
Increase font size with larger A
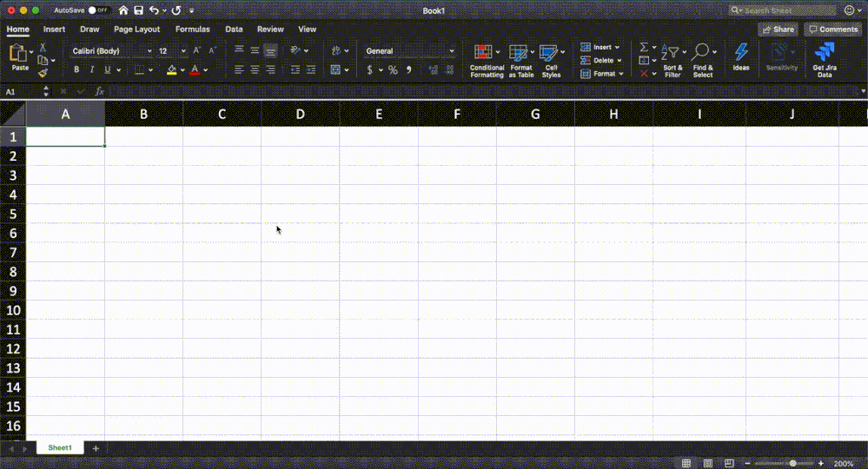pos(196,50)
